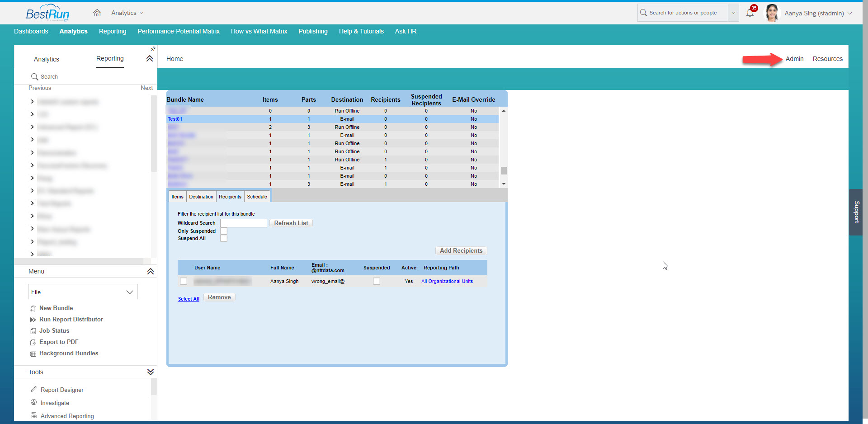Select the Test01 bundle row

coord(332,119)
